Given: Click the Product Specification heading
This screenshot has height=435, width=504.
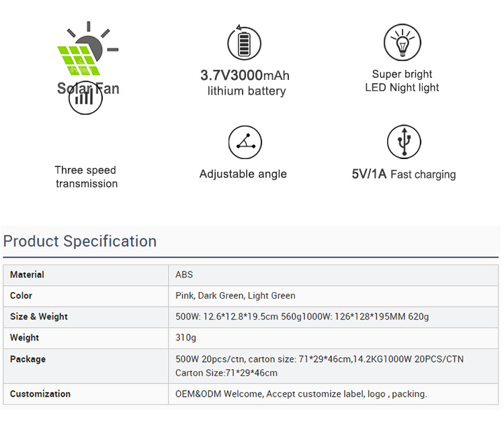Looking at the screenshot, I should click(80, 241).
